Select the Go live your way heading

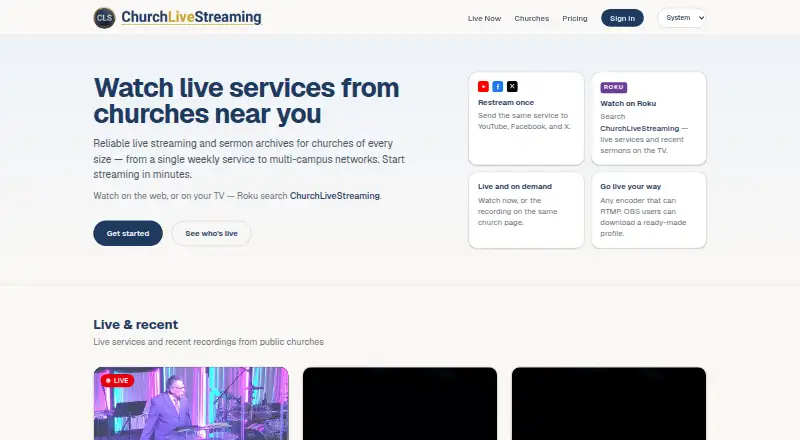(x=631, y=187)
